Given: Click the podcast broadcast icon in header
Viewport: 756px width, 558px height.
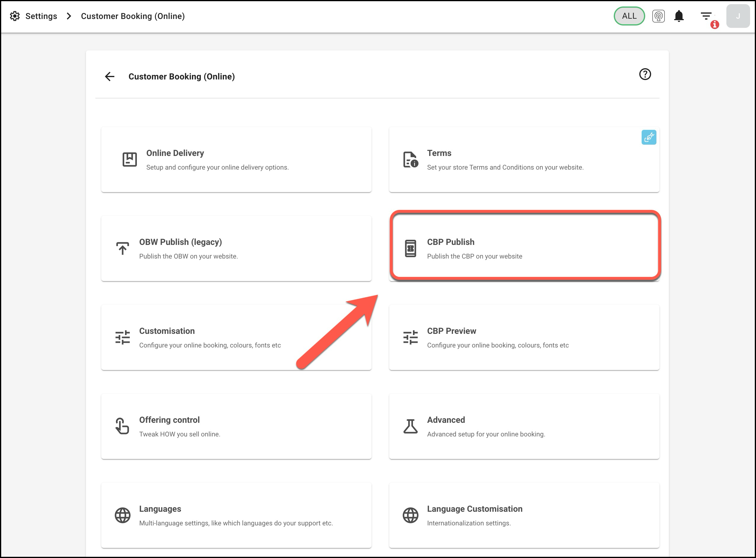Looking at the screenshot, I should point(658,16).
